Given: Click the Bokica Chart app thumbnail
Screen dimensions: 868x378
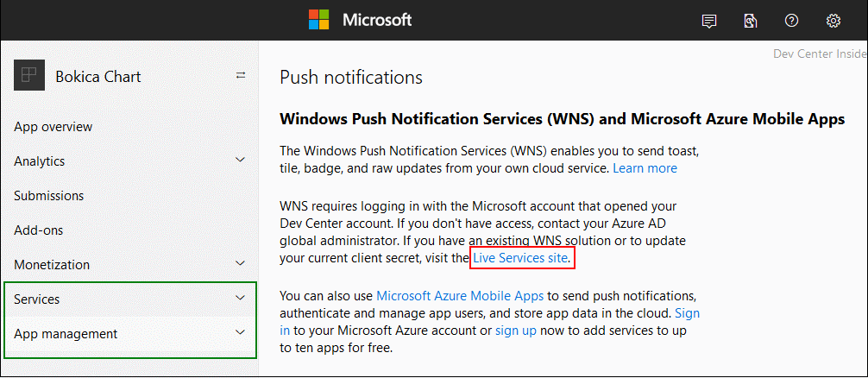Looking at the screenshot, I should coord(28,76).
